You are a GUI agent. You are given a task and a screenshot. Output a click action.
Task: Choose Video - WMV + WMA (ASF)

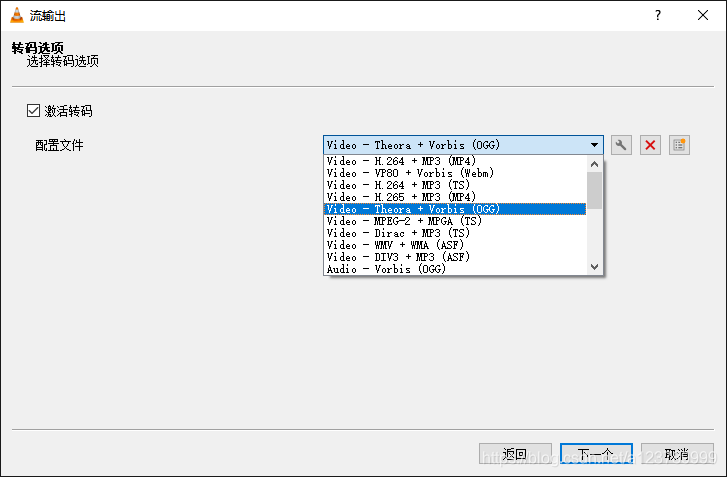(455, 245)
